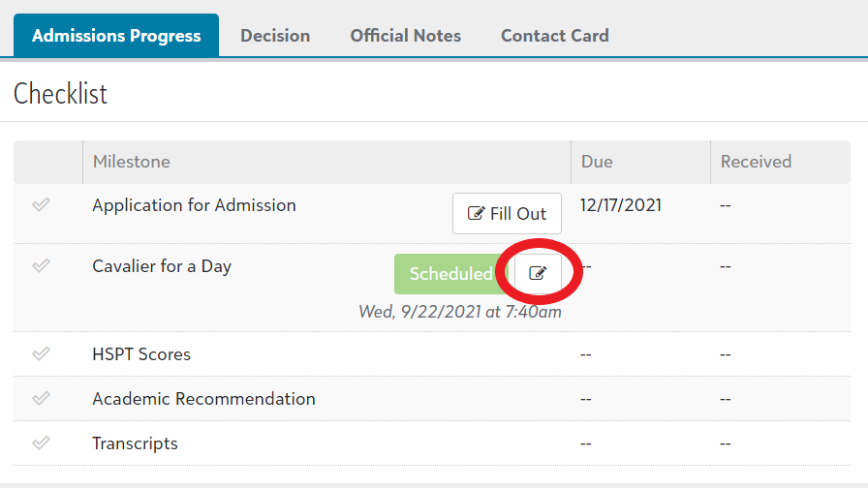Screen dimensions: 868x488
Task: Click the Academic Recommendation checkmark icon
Action: [x=41, y=399]
